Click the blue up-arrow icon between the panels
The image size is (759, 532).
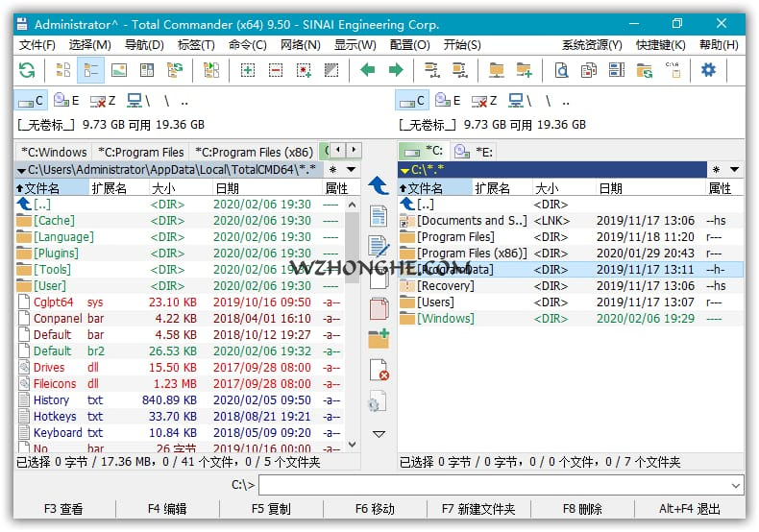(x=379, y=185)
